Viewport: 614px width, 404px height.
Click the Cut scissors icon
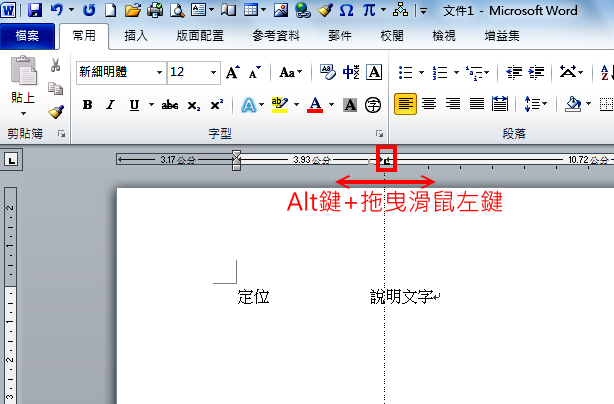[x=56, y=65]
